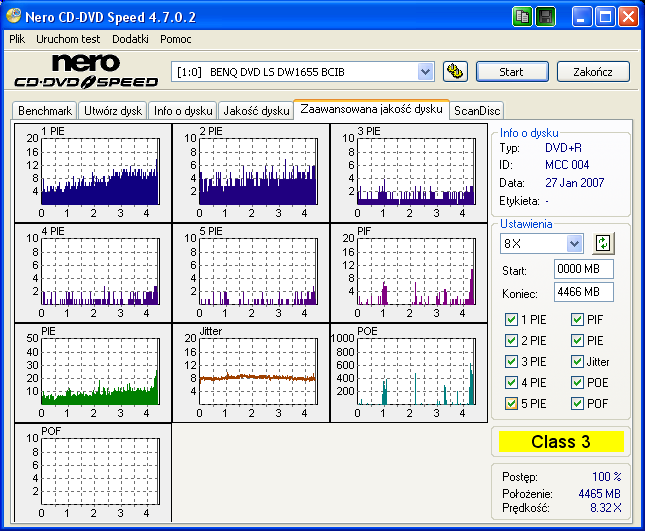645x531 pixels.
Task: Click the Start button
Action: [x=512, y=72]
